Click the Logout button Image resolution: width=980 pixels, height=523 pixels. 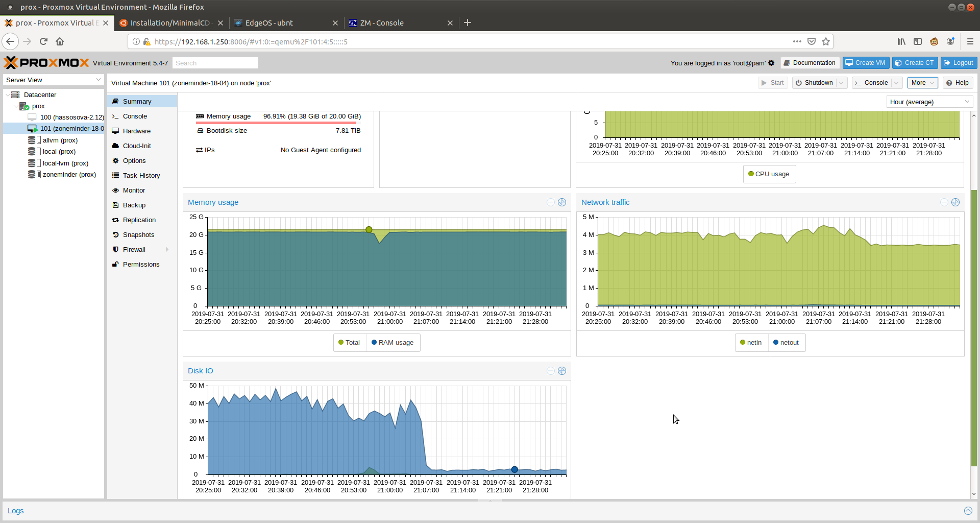click(959, 63)
